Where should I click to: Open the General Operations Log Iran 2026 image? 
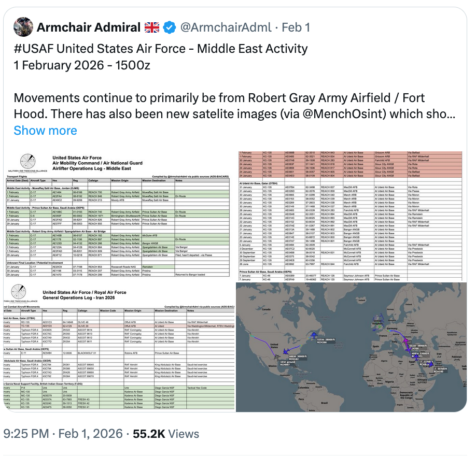119,347
